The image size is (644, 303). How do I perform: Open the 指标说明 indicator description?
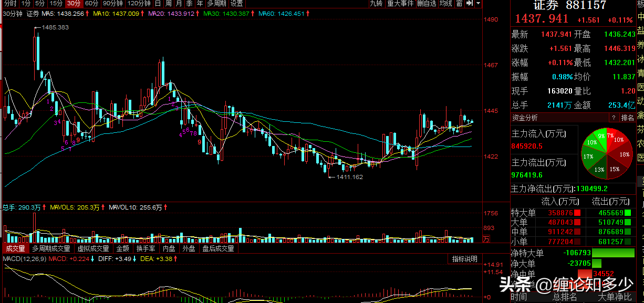click(465, 259)
